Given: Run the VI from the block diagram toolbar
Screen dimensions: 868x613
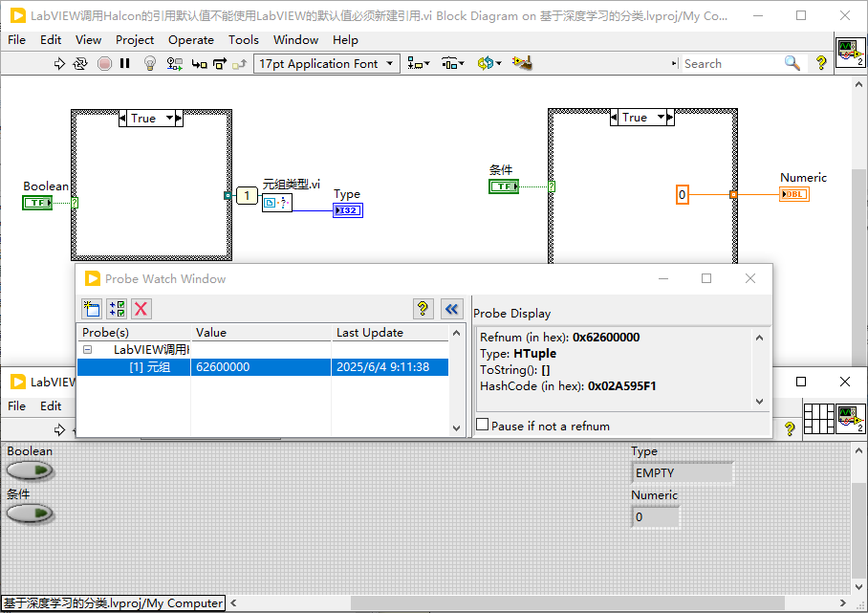Looking at the screenshot, I should 59,64.
